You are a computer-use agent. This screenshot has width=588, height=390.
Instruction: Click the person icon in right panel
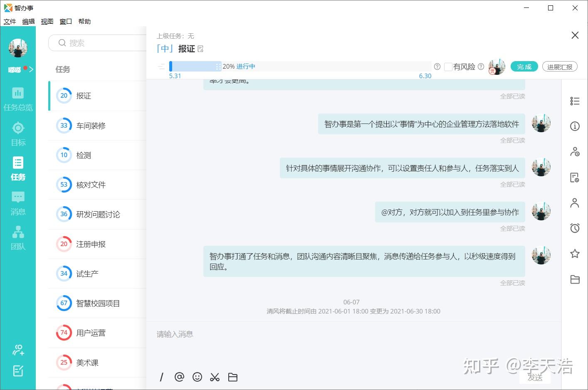click(x=575, y=203)
